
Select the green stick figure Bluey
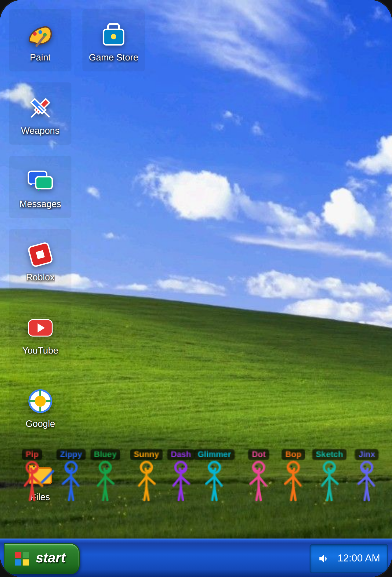pos(105,481)
